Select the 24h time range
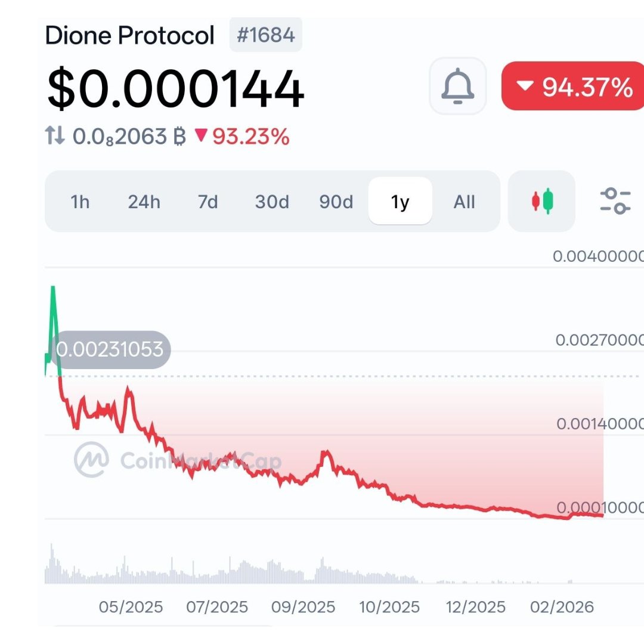This screenshot has height=644, width=644. pos(144,202)
